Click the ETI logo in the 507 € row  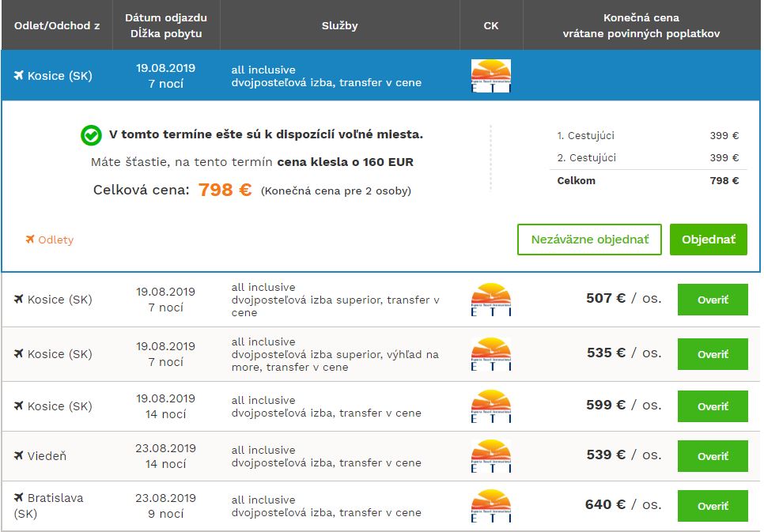click(490, 299)
